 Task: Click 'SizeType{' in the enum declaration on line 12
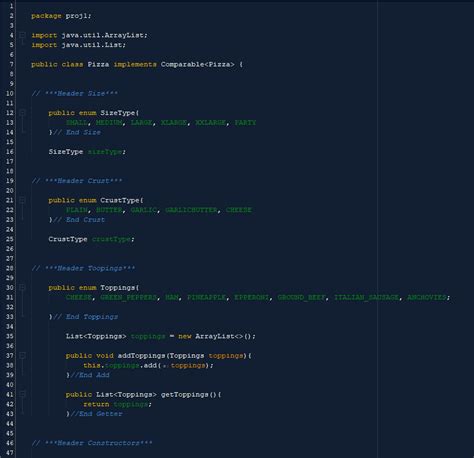click(120, 113)
